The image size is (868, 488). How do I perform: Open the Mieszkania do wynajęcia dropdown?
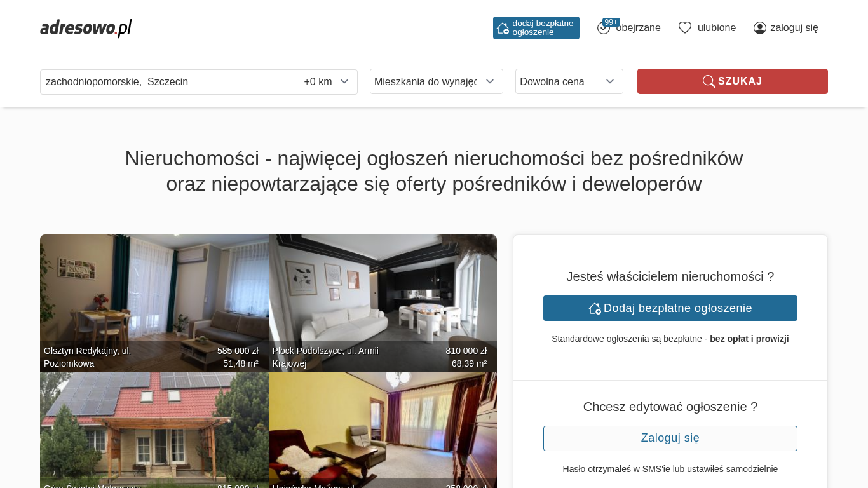437,81
